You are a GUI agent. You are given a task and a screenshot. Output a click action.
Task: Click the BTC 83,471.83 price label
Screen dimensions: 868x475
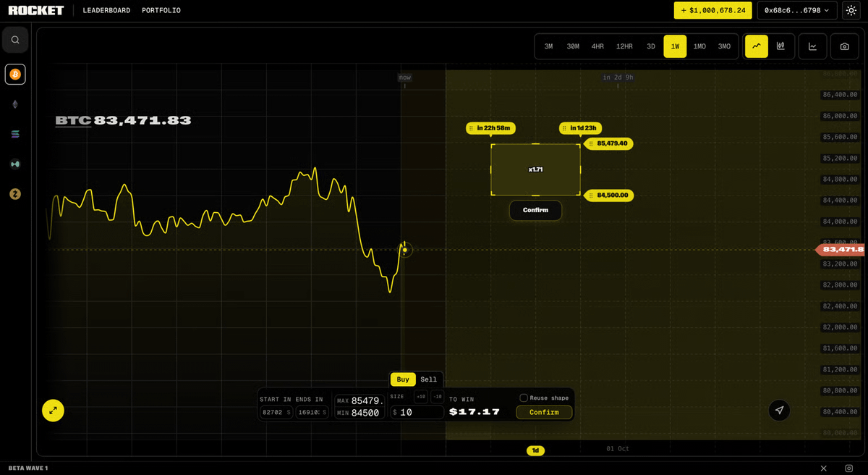[123, 120]
